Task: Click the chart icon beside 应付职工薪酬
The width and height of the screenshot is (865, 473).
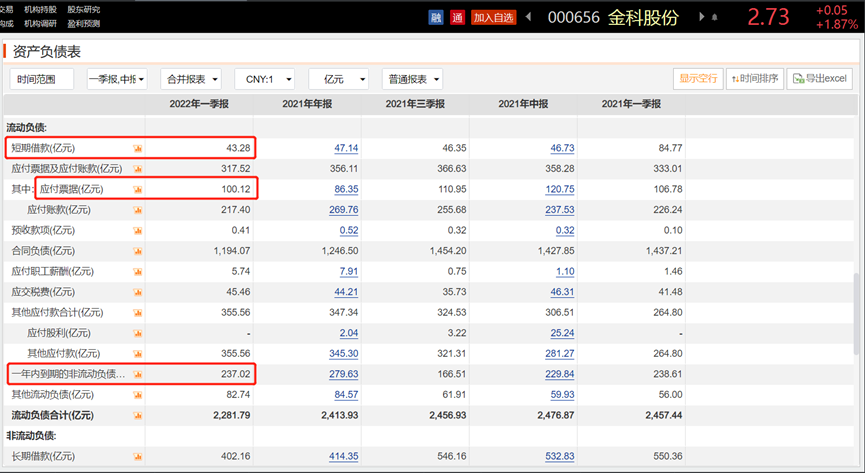Action: tap(137, 272)
